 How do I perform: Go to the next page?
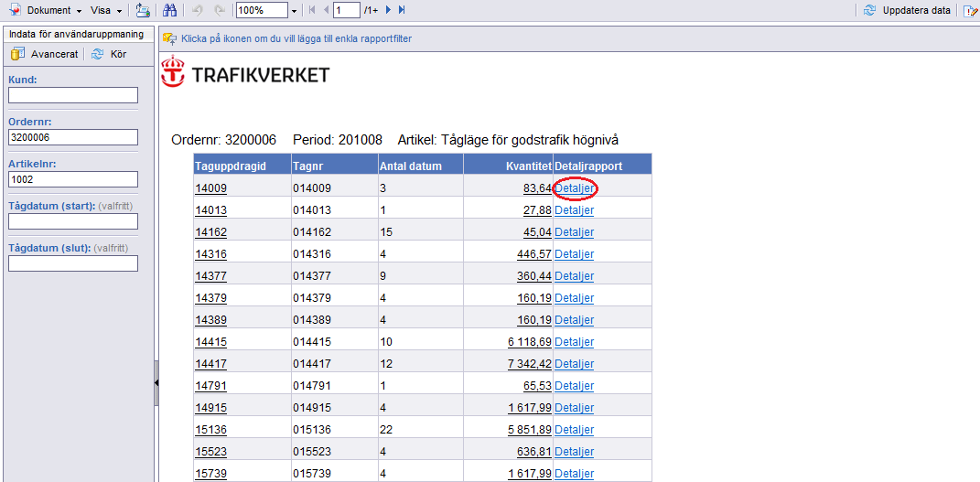(389, 11)
